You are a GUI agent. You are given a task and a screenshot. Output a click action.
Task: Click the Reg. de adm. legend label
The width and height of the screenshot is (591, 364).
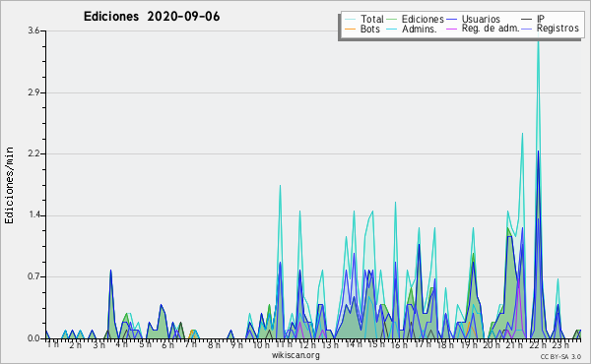coord(491,29)
